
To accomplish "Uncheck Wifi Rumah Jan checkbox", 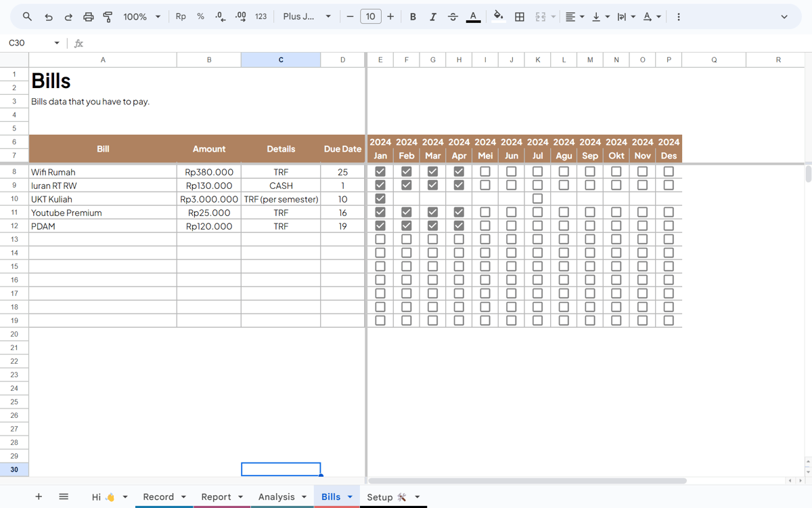I will (x=380, y=172).
